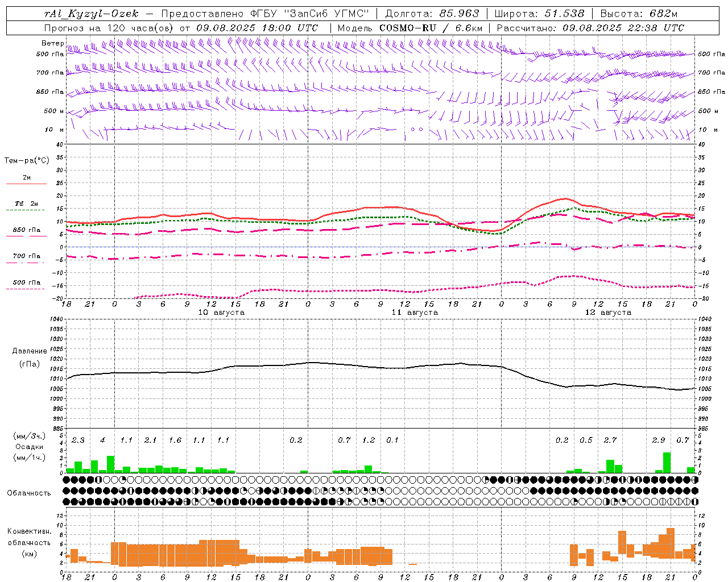The image size is (728, 582).
Task: Click the solid line sample under 2м legend
Action: coord(26,184)
